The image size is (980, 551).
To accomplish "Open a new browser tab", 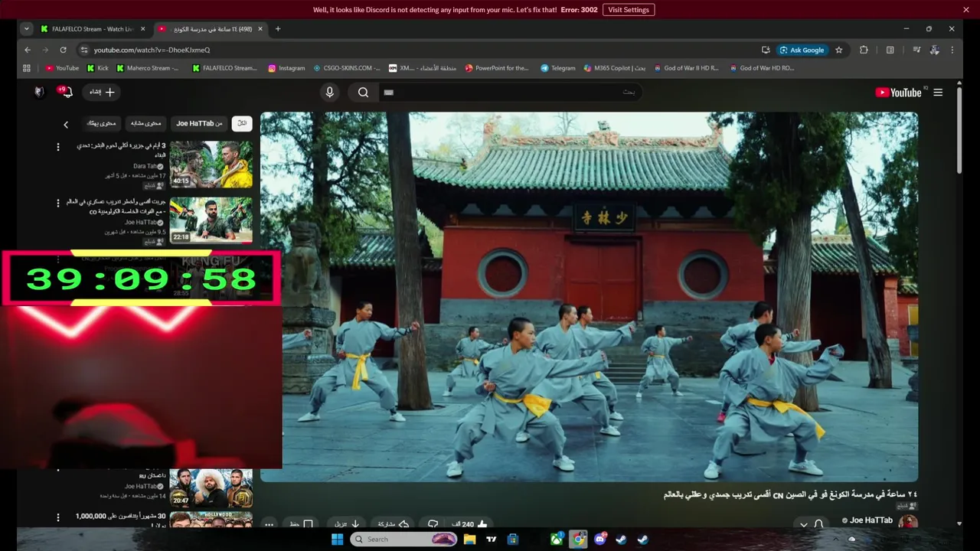I will [x=278, y=29].
